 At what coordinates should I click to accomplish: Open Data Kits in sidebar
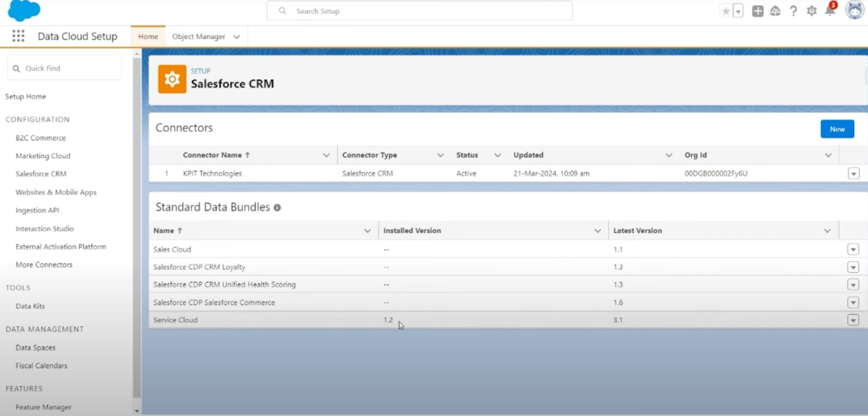click(x=30, y=306)
